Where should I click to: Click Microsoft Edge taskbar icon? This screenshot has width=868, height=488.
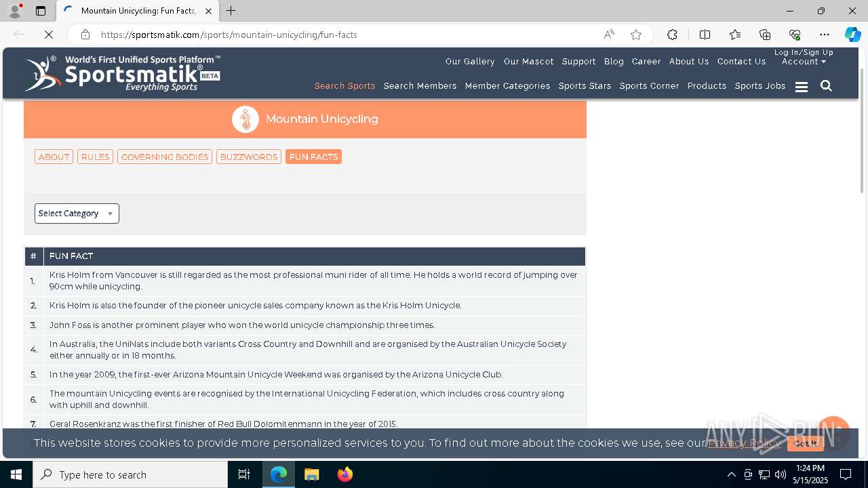coord(279,474)
